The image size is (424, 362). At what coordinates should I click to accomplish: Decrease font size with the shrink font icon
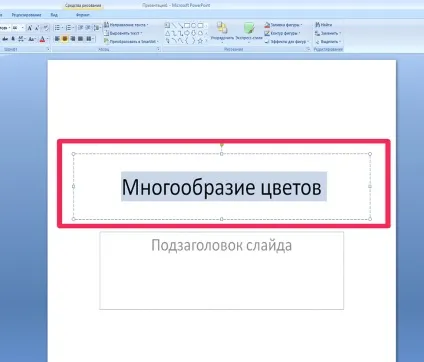click(x=37, y=28)
